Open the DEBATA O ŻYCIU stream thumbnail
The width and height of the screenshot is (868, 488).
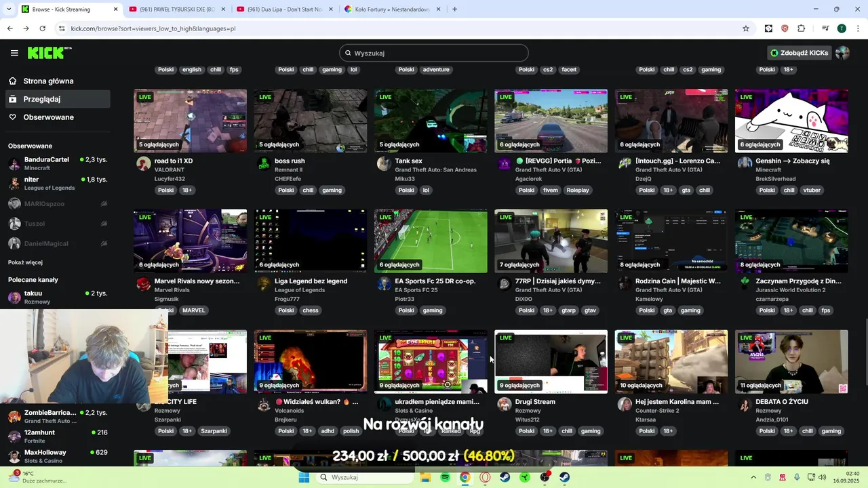pos(791,361)
